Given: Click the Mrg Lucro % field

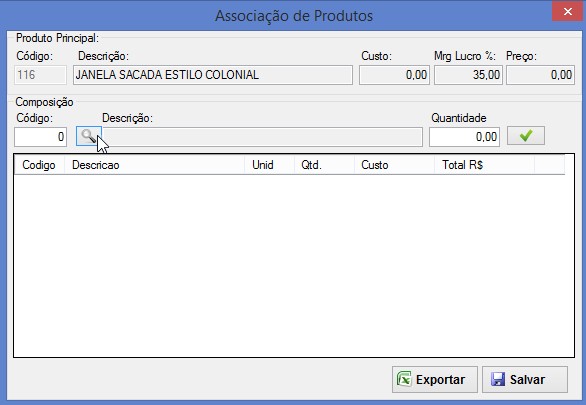Looking at the screenshot, I should click(x=468, y=75).
